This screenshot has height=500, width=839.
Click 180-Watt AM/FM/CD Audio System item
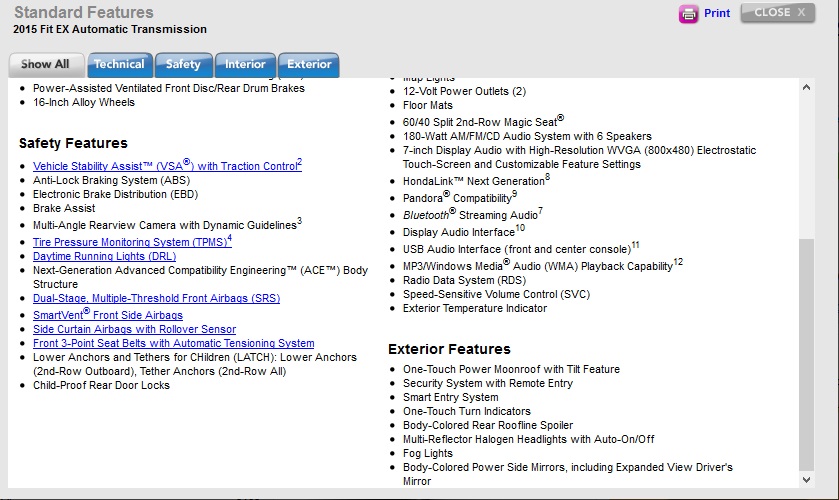point(527,137)
